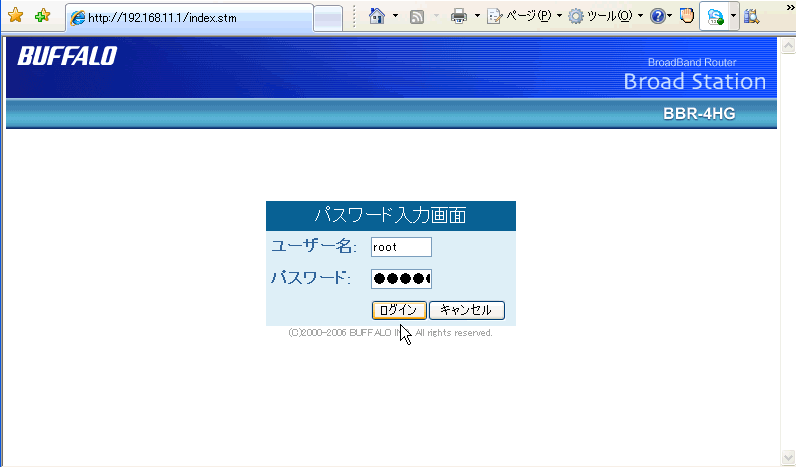Go to the Home page icon
Screen dimensions: 796x467
(377, 16)
